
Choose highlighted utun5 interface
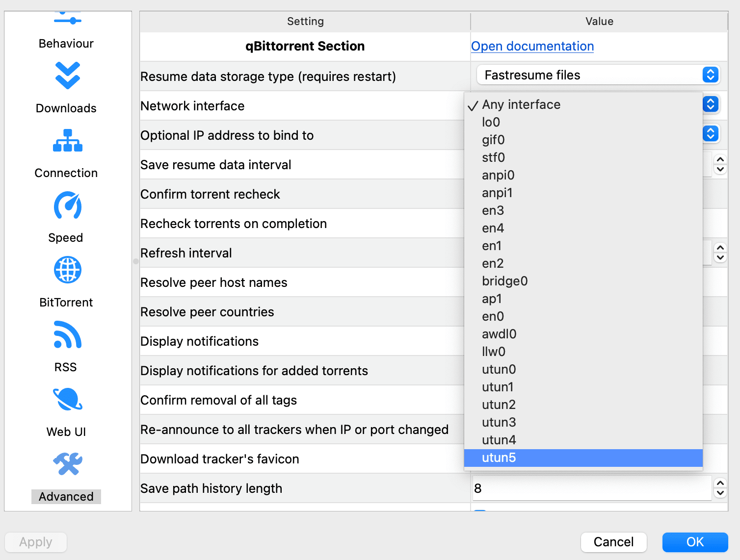pos(583,458)
